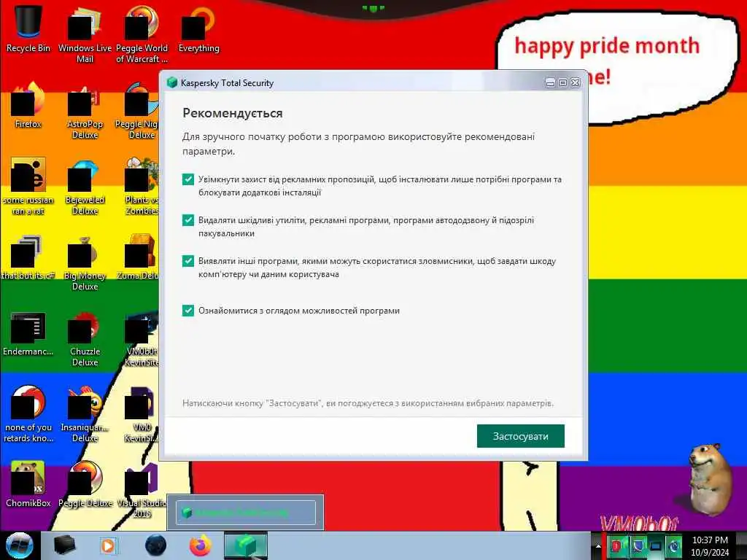The width and height of the screenshot is (747, 560).
Task: Maximize the Kaspersky Total Security dialog
Action: [x=562, y=83]
